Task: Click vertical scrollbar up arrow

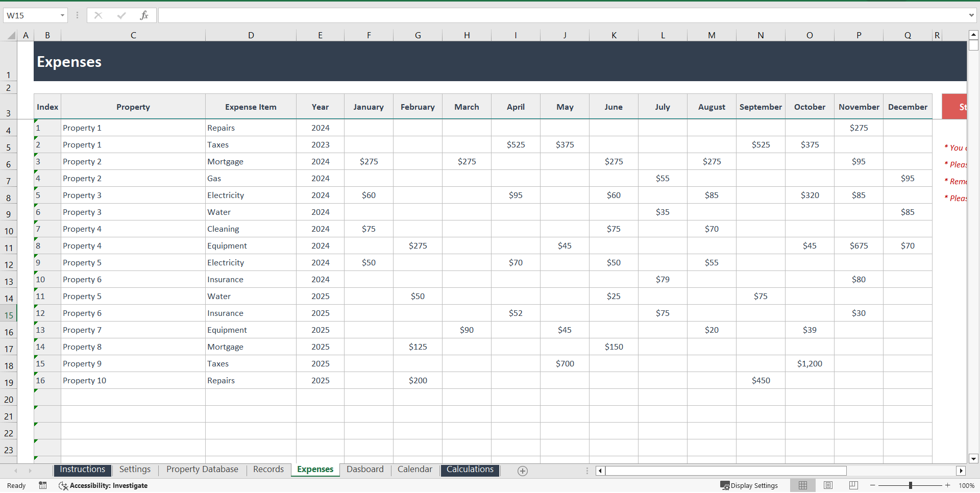Action: pos(973,35)
